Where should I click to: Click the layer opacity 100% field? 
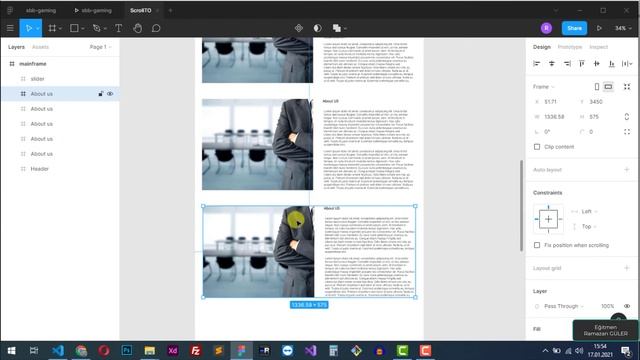[x=607, y=306]
